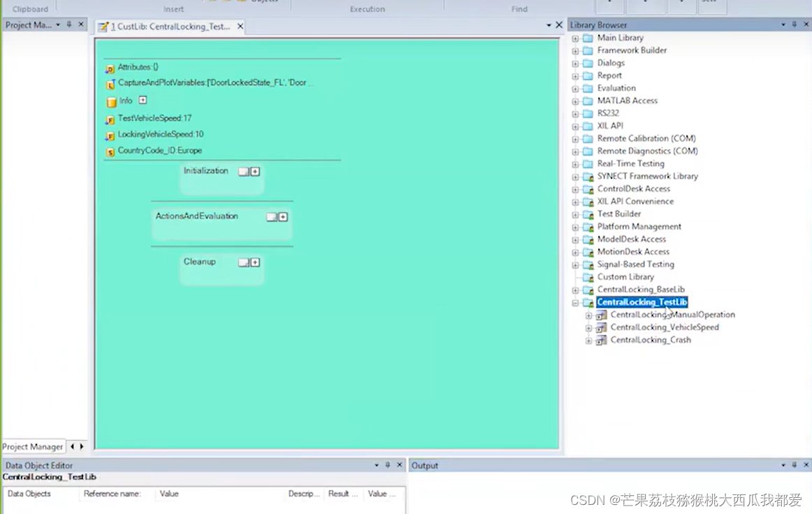Click the Descrip... column header
This screenshot has height=514, width=812.
click(x=304, y=494)
